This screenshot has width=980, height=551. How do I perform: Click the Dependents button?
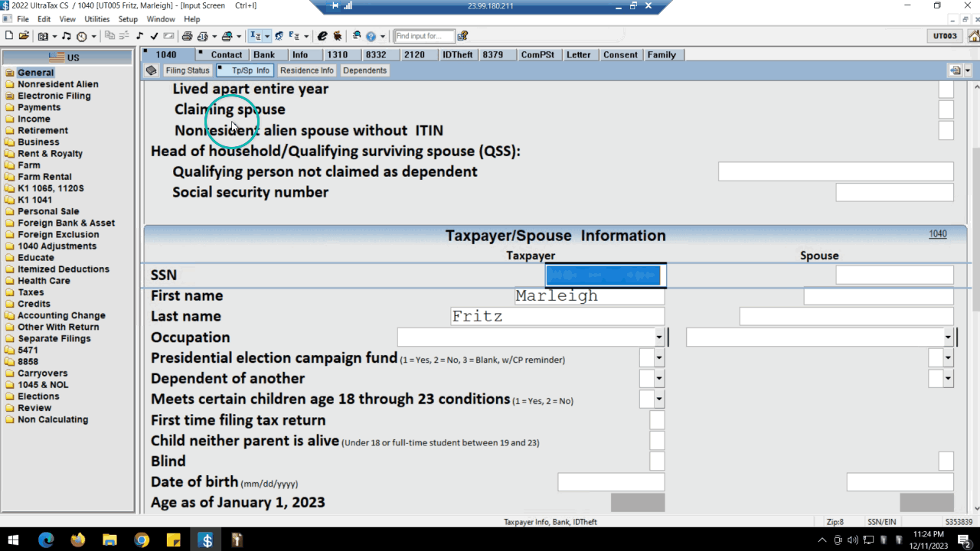click(365, 70)
